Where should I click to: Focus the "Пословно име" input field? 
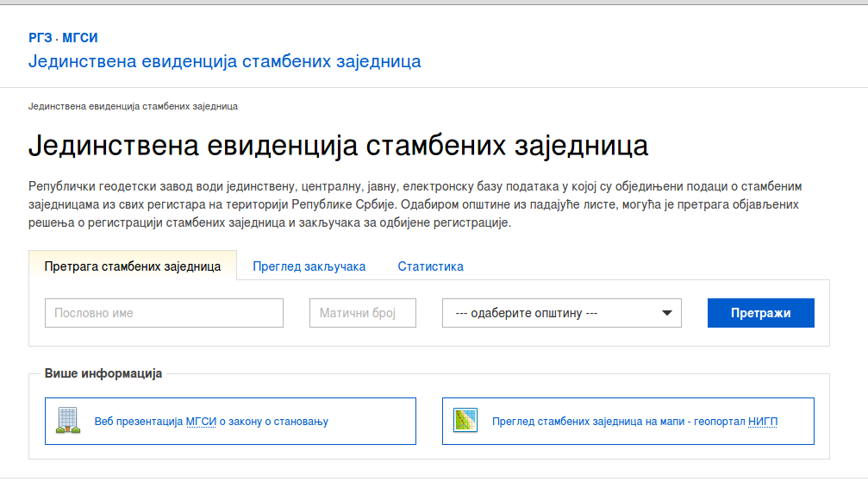tap(164, 313)
